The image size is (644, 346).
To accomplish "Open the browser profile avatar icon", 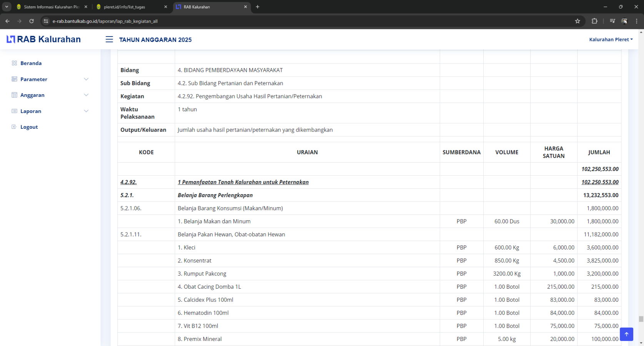I will (x=624, y=21).
